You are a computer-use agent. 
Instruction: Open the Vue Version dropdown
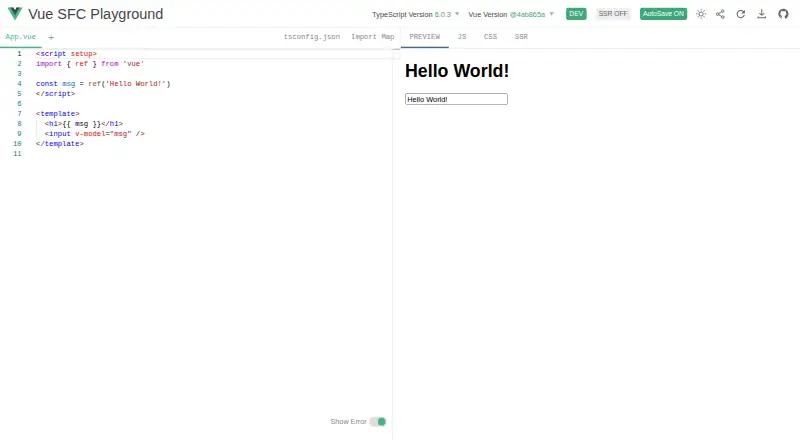click(x=511, y=14)
